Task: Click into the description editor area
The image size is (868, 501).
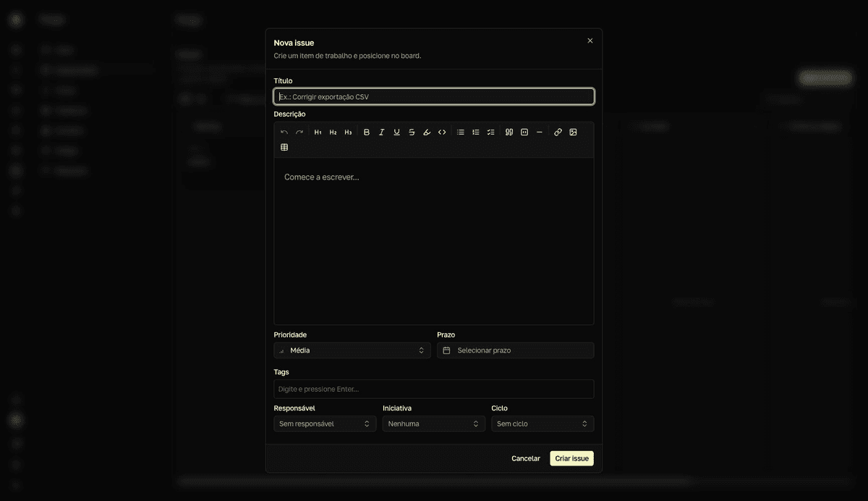Action: pos(434,241)
